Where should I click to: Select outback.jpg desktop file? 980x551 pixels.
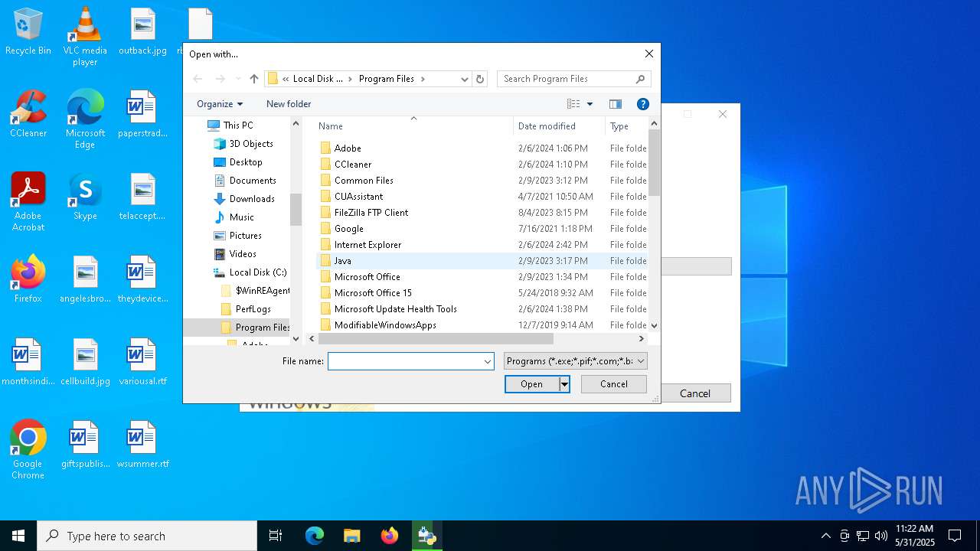coord(142,32)
